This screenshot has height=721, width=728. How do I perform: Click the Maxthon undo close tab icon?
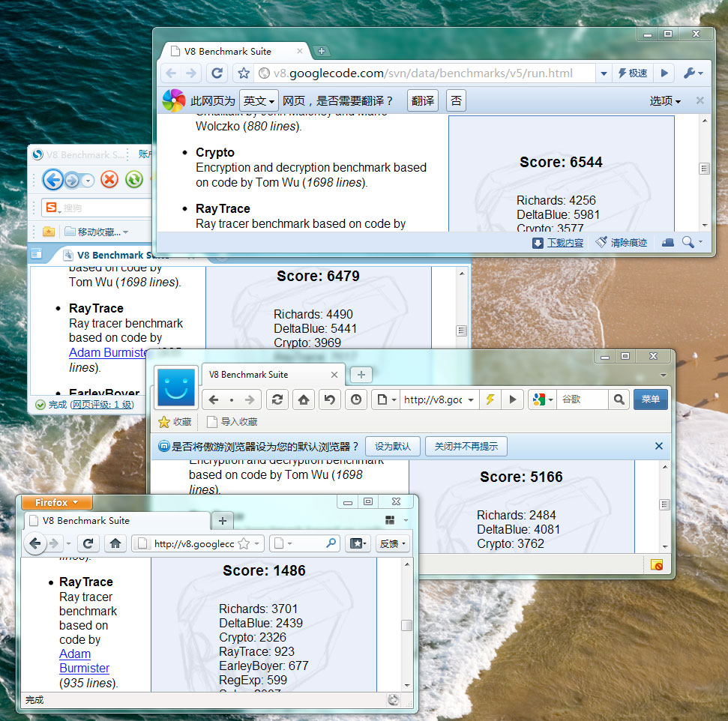pyautogui.click(x=328, y=399)
